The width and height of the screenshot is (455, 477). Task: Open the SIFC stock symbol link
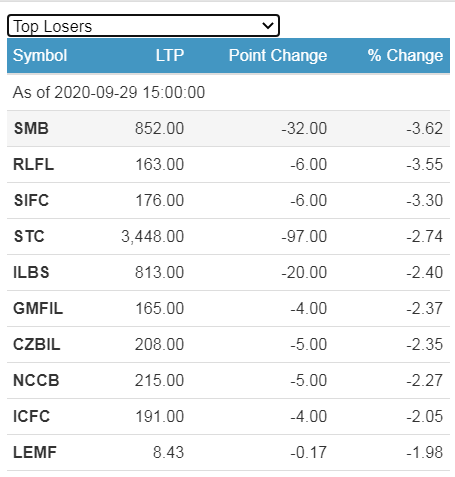tap(31, 200)
